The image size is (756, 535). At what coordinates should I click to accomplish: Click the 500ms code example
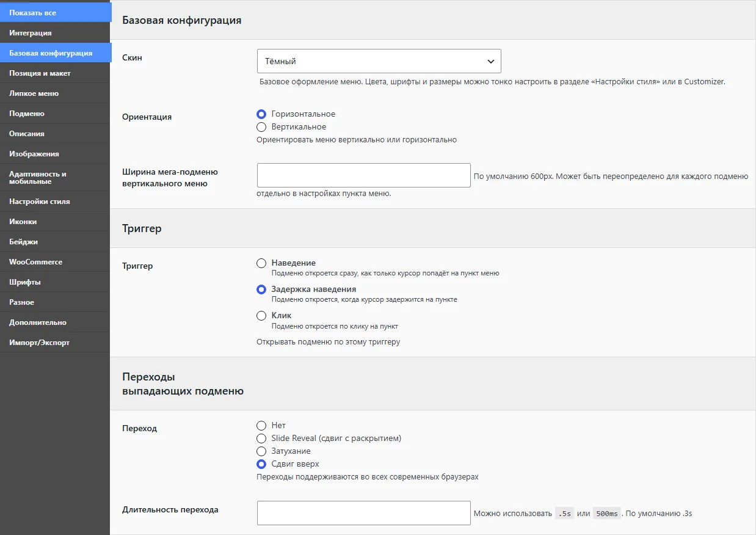pyautogui.click(x=607, y=514)
